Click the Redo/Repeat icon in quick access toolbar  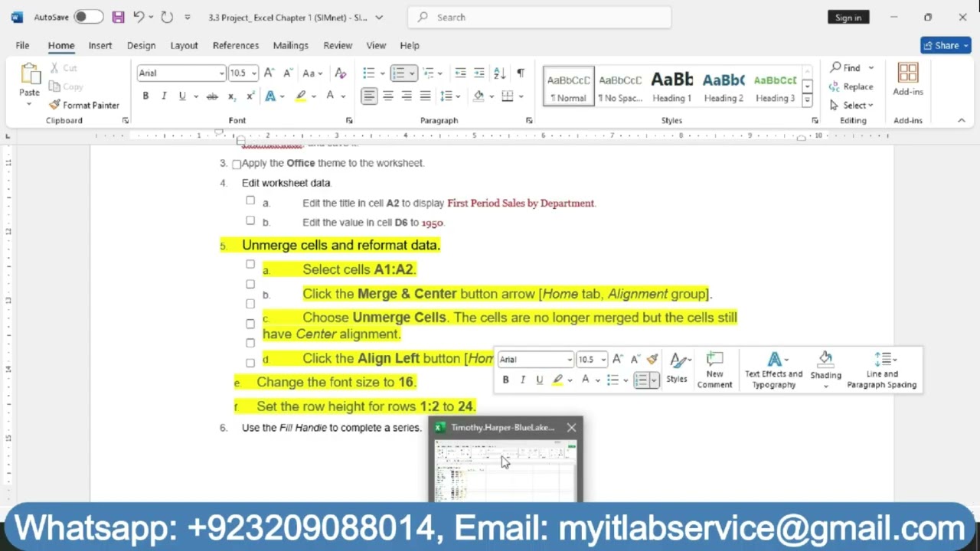pyautogui.click(x=167, y=17)
